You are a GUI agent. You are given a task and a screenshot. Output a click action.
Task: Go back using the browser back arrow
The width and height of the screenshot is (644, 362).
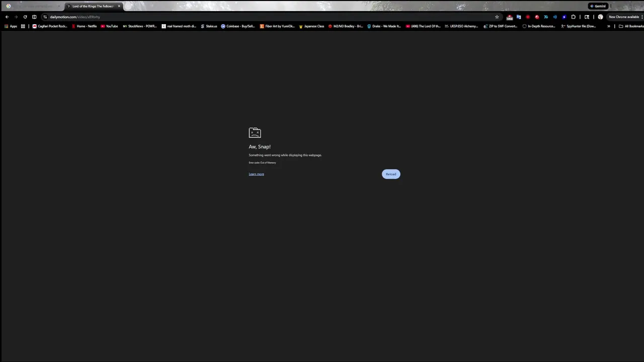(7, 17)
